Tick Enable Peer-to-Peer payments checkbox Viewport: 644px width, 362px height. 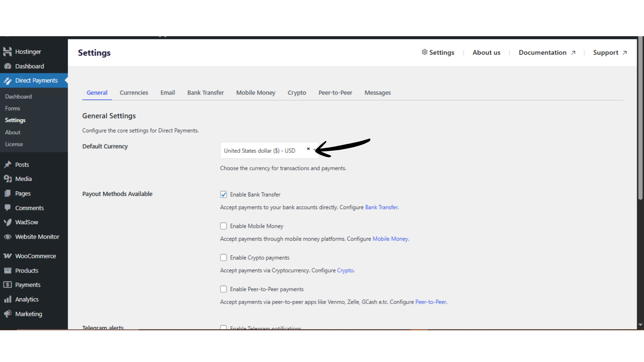[x=223, y=289]
